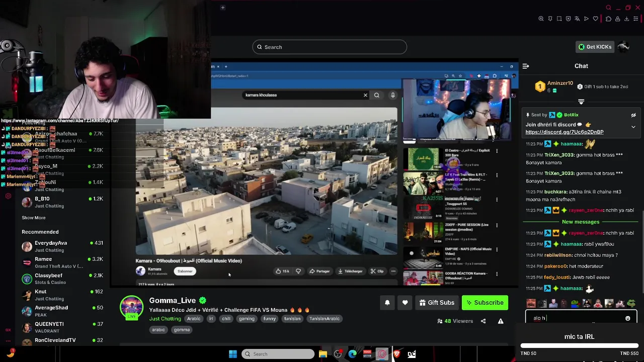This screenshot has height=362, width=644.
Task: Expand the pinned message chevron
Action: tap(633, 127)
